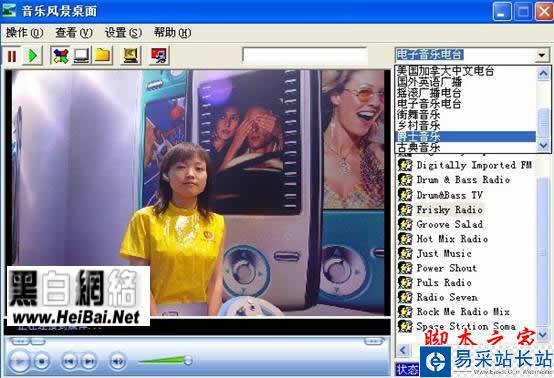Viewport: 554px width, 378px height.
Task: Click the media player round play button
Action: pyautogui.click(x=19, y=361)
